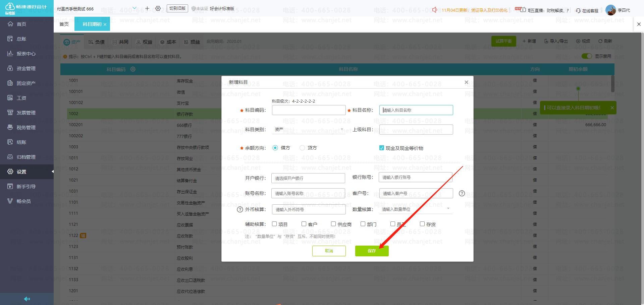Switch to the 首页 tab

pyautogui.click(x=64, y=24)
